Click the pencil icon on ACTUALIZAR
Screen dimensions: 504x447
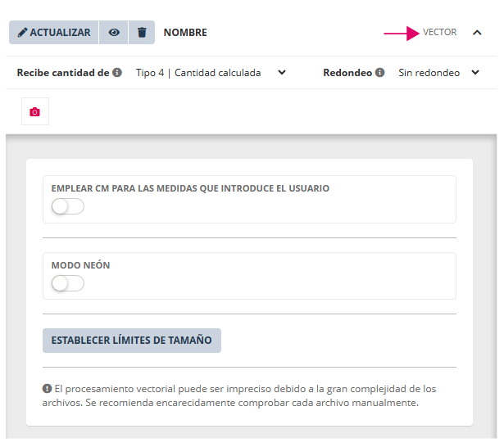click(x=22, y=33)
